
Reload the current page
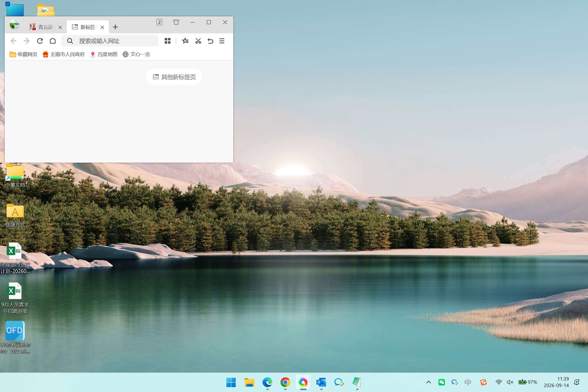coord(40,41)
